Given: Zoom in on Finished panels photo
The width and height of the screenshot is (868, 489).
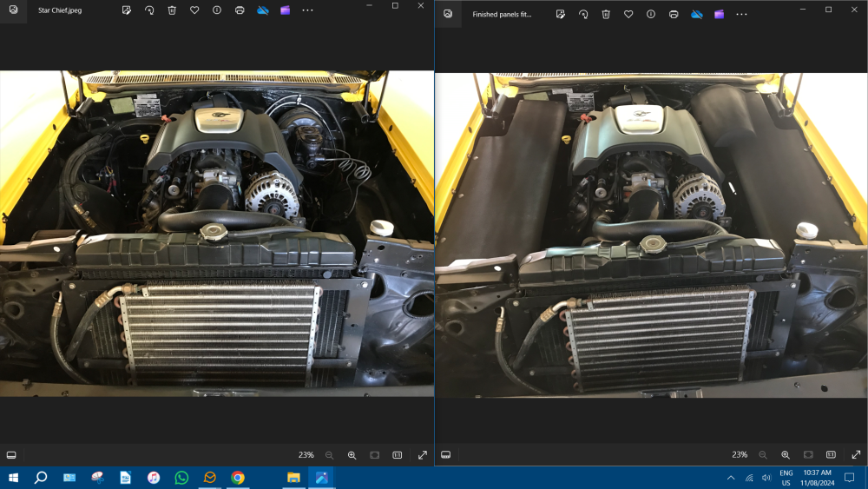Looking at the screenshot, I should (x=786, y=454).
